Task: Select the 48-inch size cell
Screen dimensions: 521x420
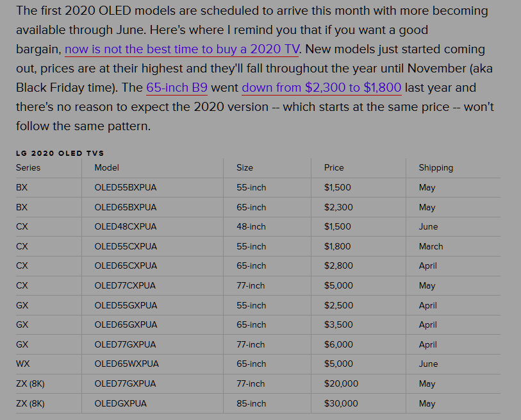Action: 251,226
